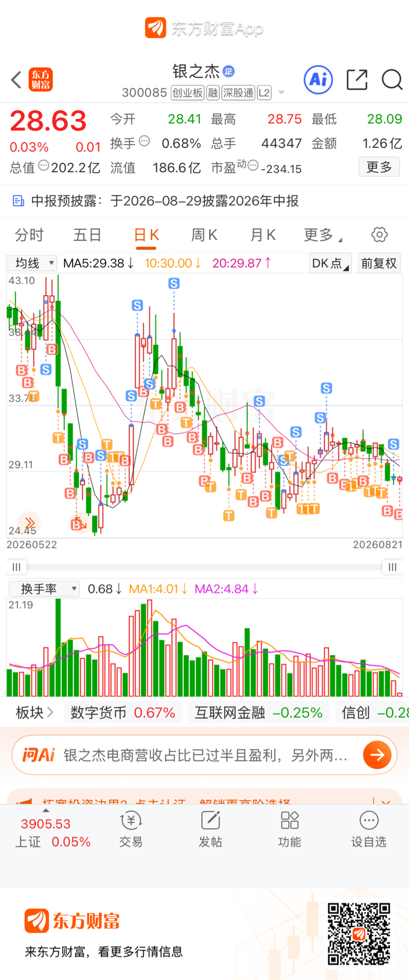Tap the 市盈 info face icon
This screenshot has height=980, width=409.
[x=253, y=165]
